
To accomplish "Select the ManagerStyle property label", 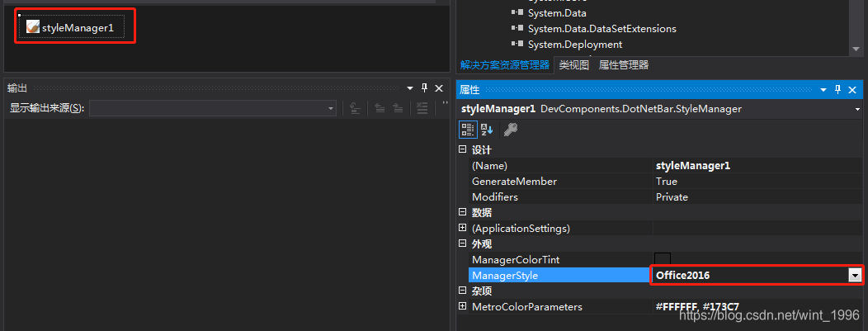I will pos(504,275).
